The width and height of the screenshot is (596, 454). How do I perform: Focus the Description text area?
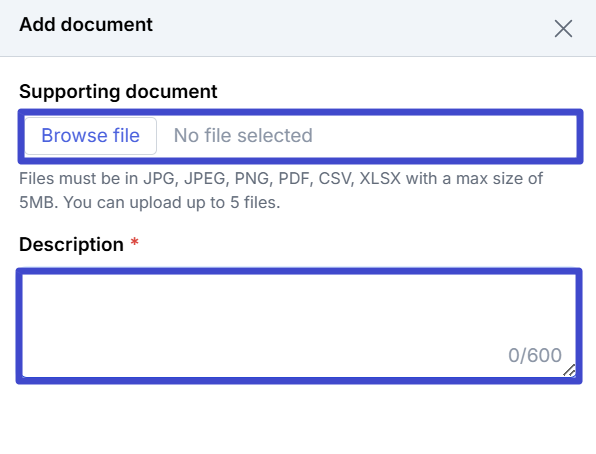click(x=299, y=326)
